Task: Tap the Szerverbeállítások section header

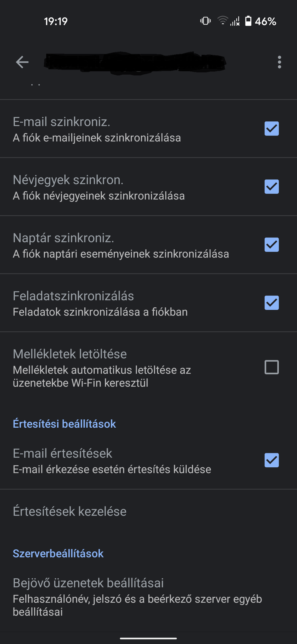Action: point(58,554)
